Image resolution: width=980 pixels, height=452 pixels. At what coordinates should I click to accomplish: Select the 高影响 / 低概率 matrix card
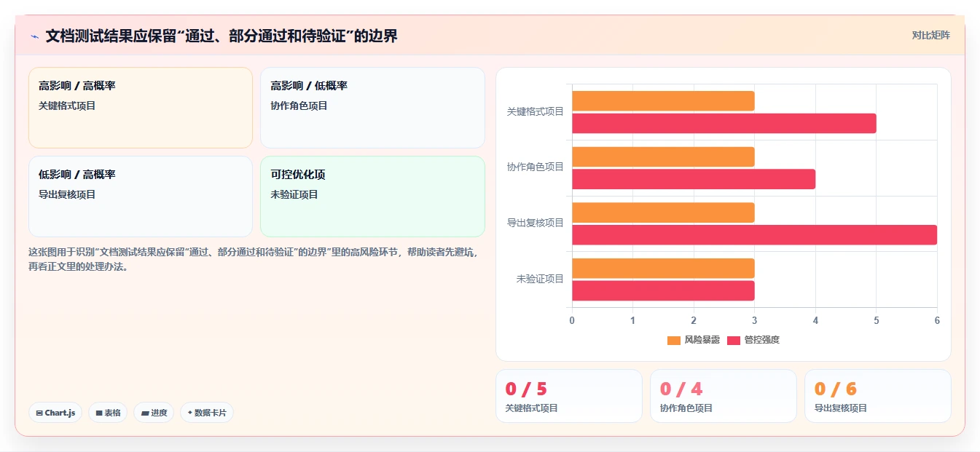(372, 108)
